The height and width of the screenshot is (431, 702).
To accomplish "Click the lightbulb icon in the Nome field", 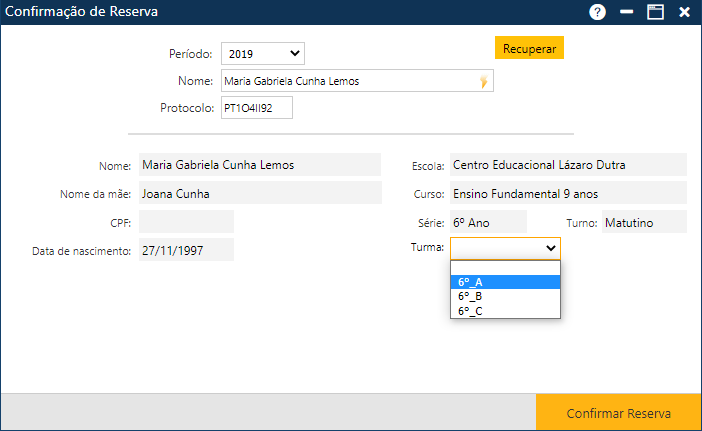I will click(484, 81).
